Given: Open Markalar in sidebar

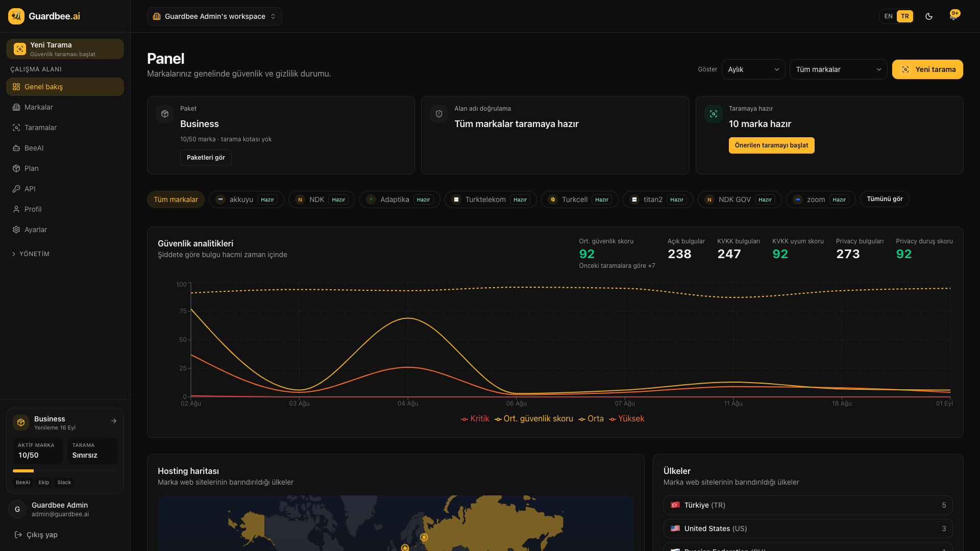Looking at the screenshot, I should click(65, 107).
